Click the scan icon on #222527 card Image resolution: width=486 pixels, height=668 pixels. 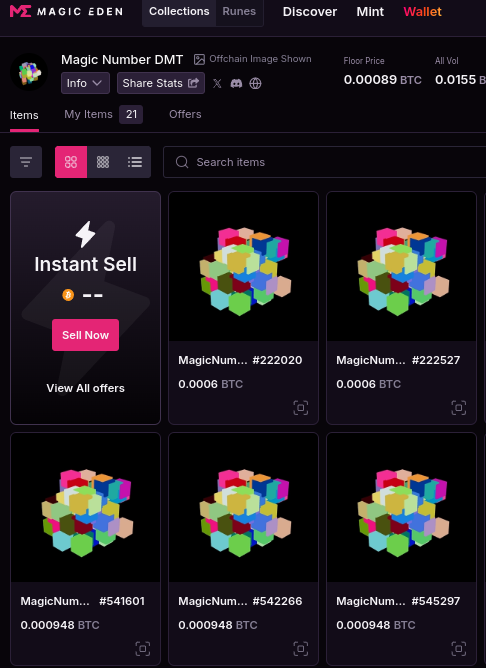point(459,408)
